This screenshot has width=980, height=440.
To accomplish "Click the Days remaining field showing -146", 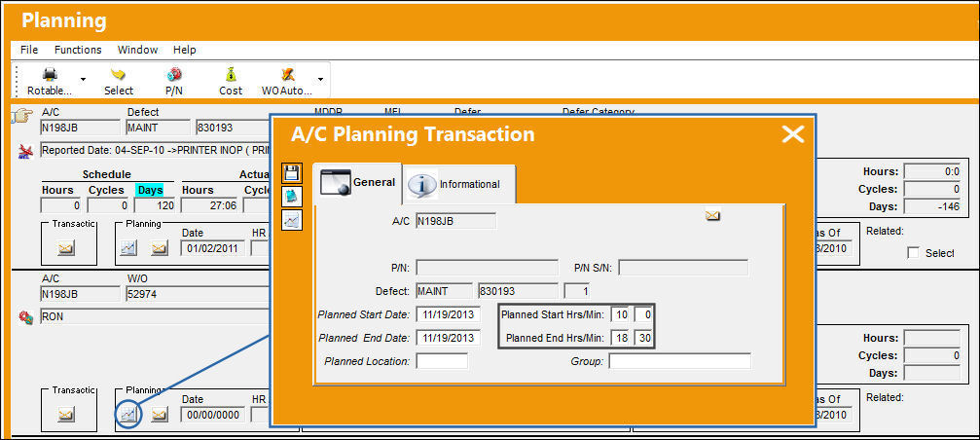I will [932, 207].
